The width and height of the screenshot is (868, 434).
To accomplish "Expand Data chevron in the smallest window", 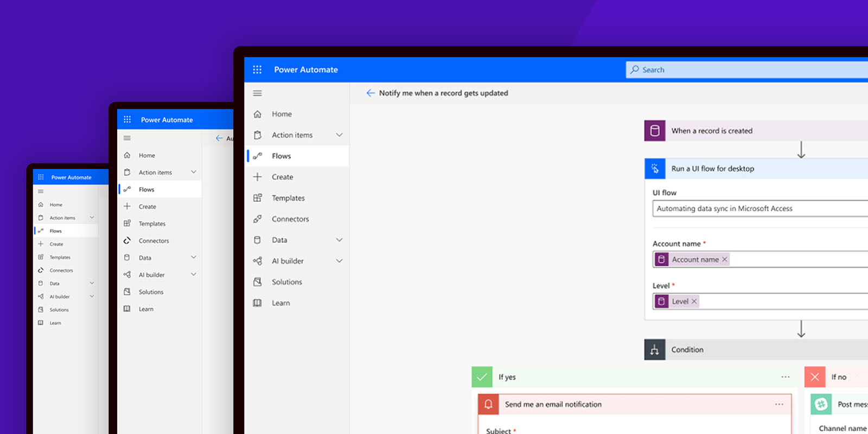I will [x=92, y=283].
